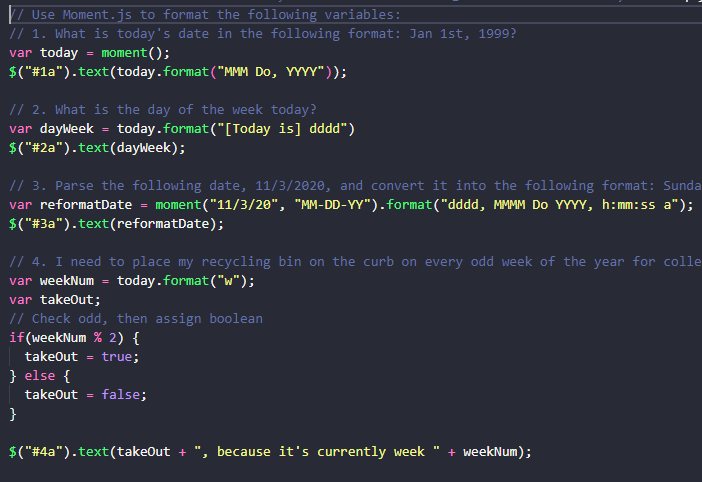Click the "// 1. What is today's date" comment
The image size is (702, 482).
(x=263, y=34)
